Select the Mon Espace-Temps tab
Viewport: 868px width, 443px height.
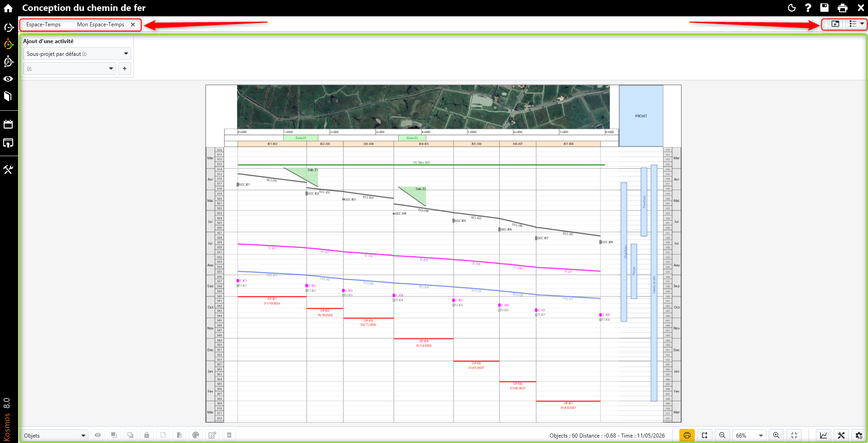[x=100, y=25]
